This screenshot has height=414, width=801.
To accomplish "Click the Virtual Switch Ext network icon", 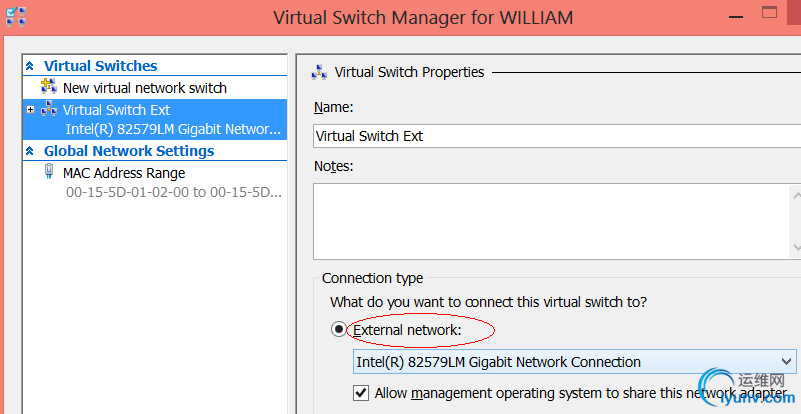I will (x=48, y=110).
